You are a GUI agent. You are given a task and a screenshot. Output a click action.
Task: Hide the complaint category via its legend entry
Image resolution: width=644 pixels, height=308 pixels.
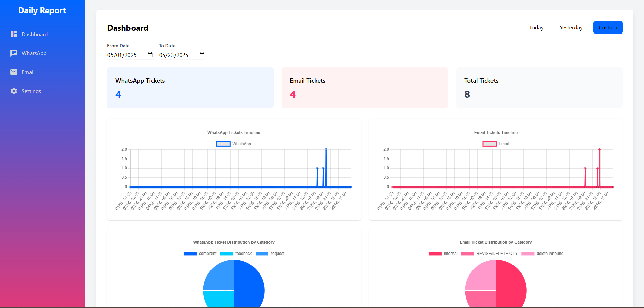tap(200, 253)
